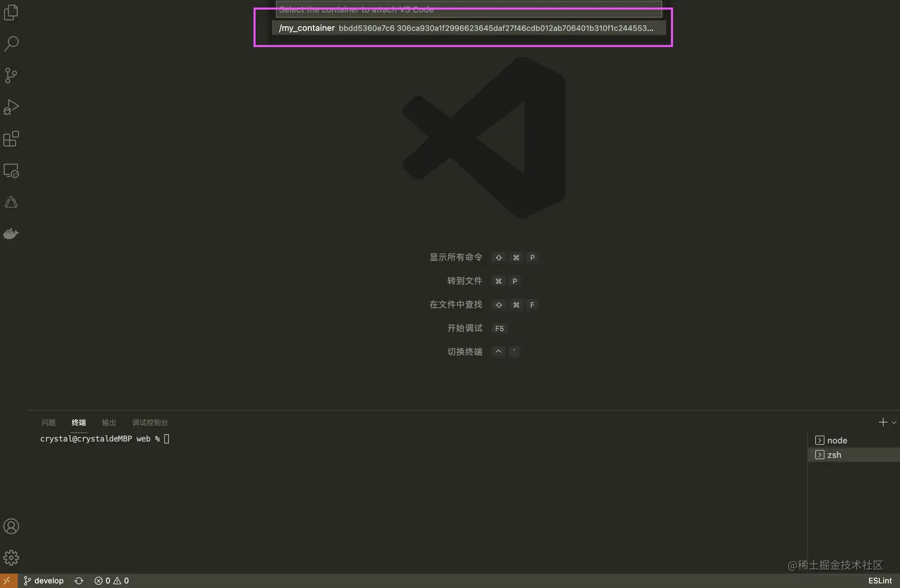Select /my_container from the container list

[468, 28]
